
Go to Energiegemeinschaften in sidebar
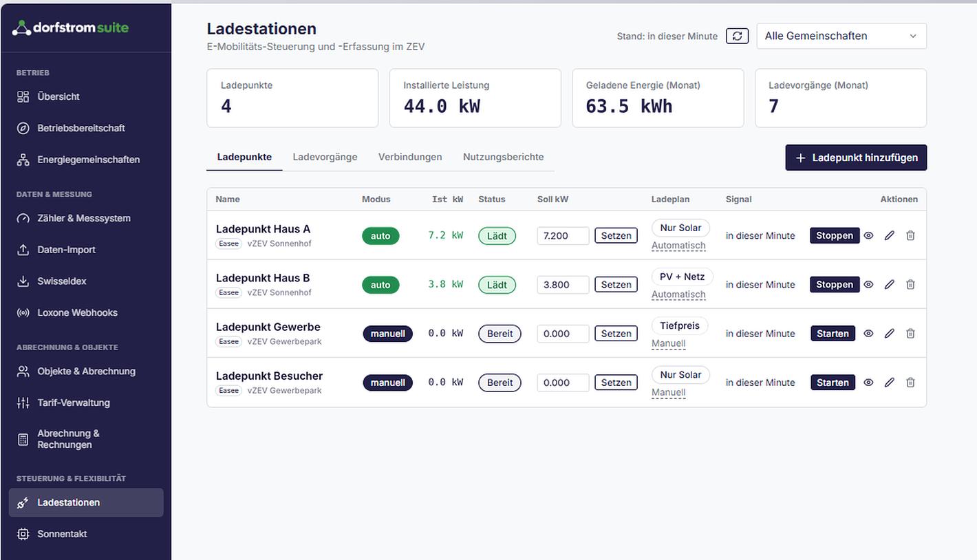tap(86, 160)
